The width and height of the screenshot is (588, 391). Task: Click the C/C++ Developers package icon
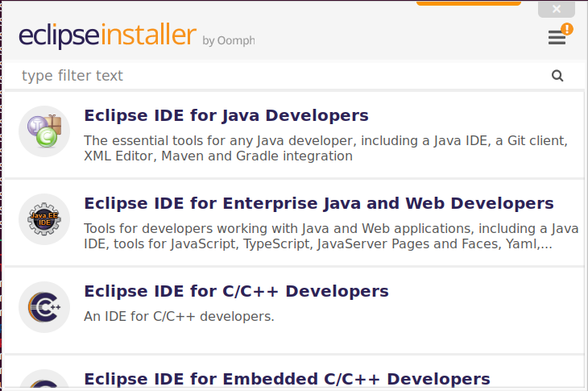click(x=44, y=307)
